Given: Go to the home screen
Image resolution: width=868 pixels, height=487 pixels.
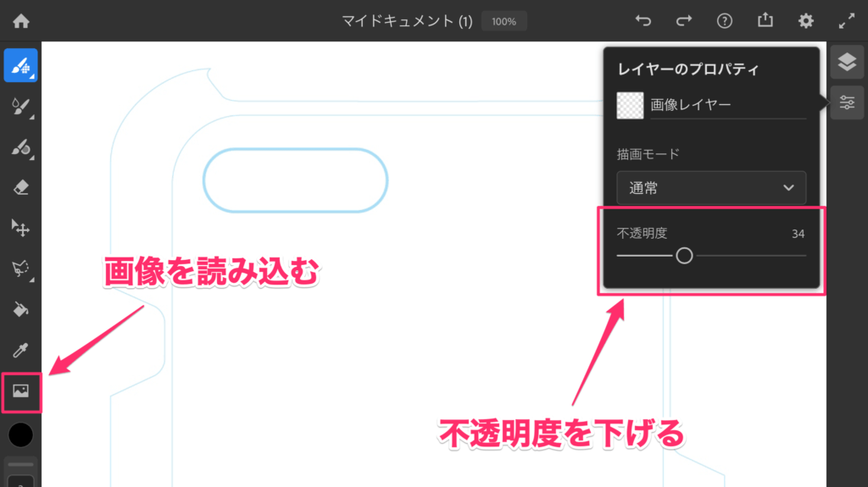Looking at the screenshot, I should [x=20, y=21].
